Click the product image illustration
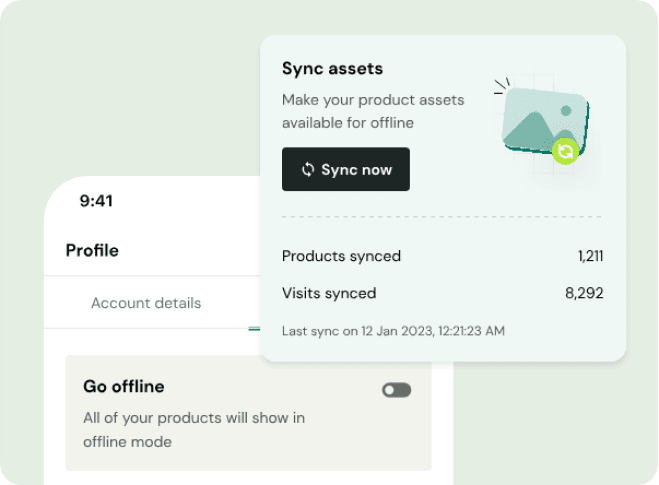The image size is (659, 485). (546, 122)
